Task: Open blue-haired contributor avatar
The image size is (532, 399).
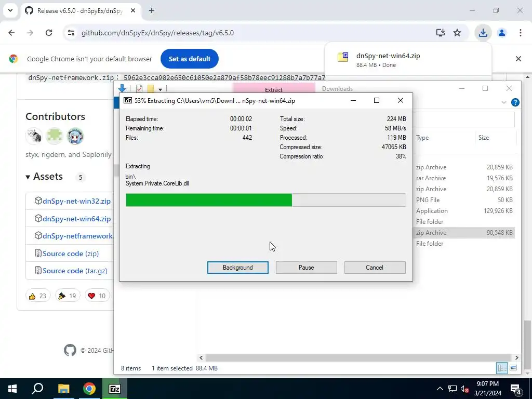Action: point(75,136)
